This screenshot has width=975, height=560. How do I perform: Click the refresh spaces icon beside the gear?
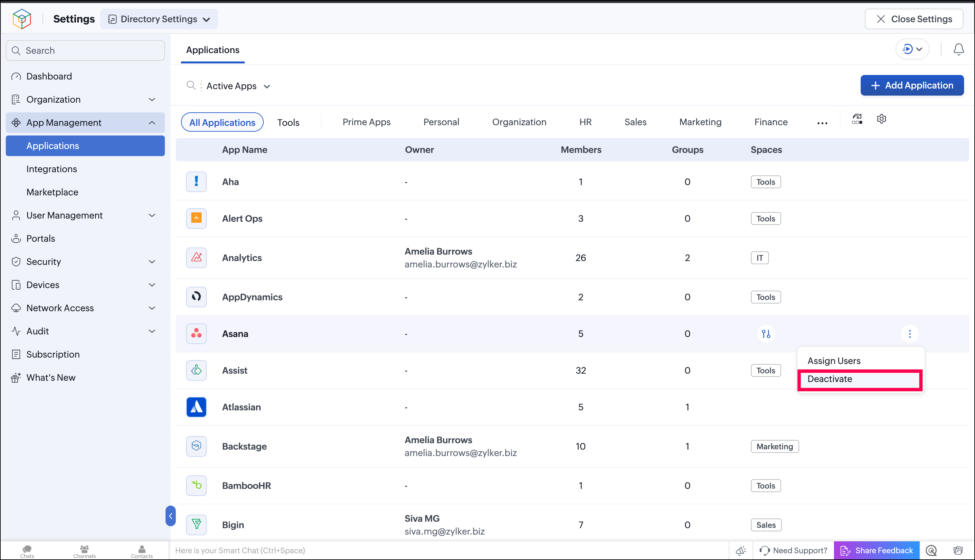(x=857, y=119)
